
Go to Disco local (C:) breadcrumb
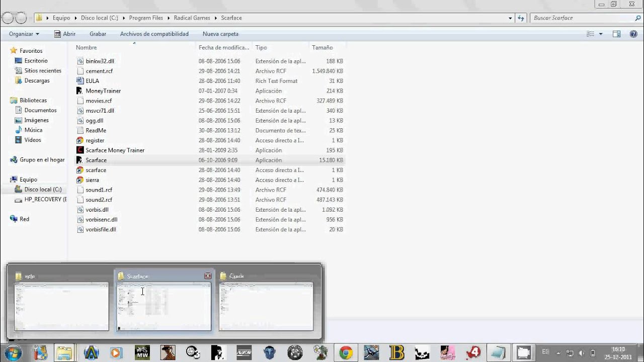pyautogui.click(x=100, y=18)
